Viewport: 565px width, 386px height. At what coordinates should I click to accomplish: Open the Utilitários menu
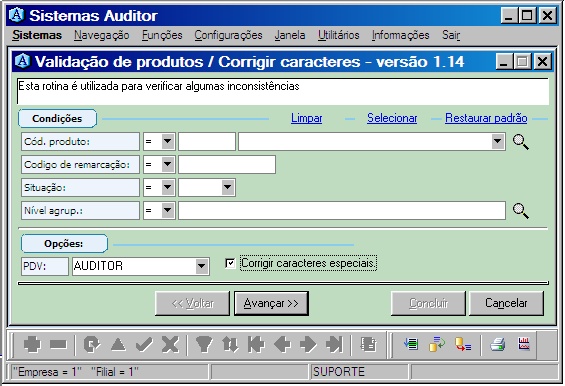(338, 35)
